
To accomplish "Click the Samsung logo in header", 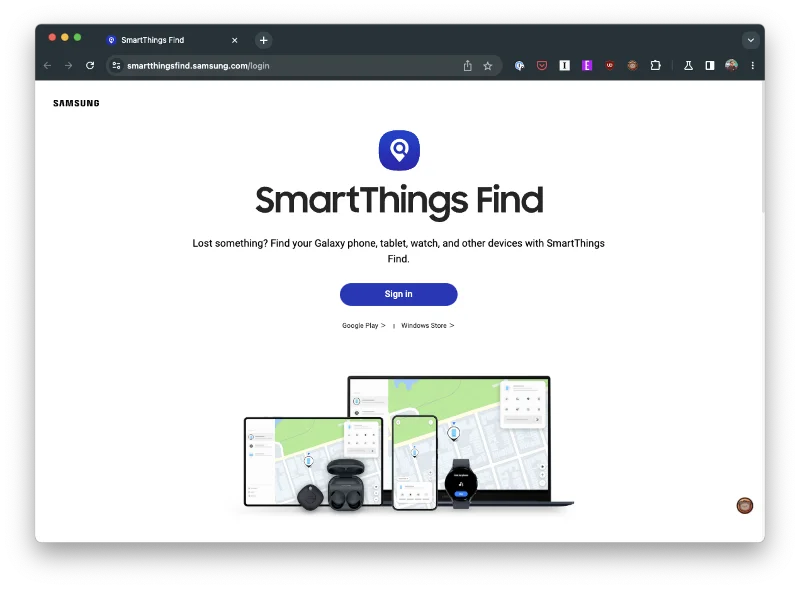I will click(76, 103).
